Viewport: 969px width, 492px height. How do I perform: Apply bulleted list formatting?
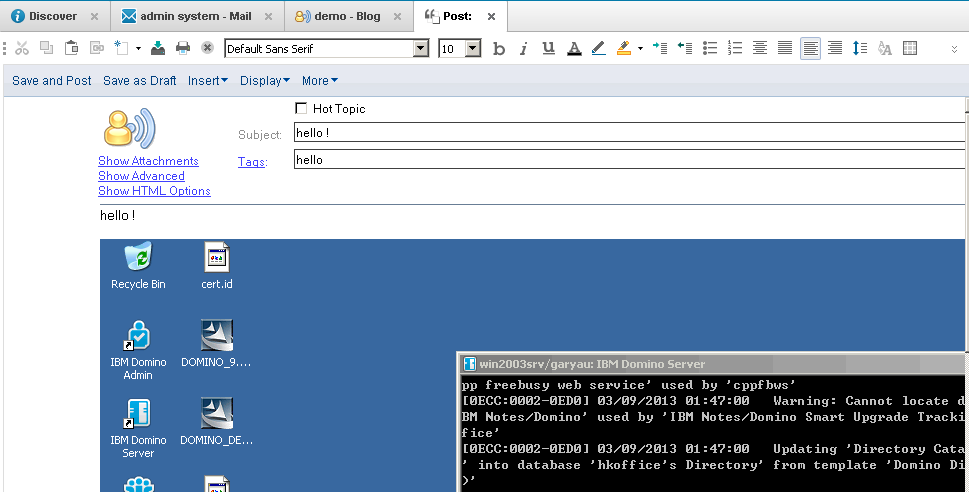tap(710, 48)
